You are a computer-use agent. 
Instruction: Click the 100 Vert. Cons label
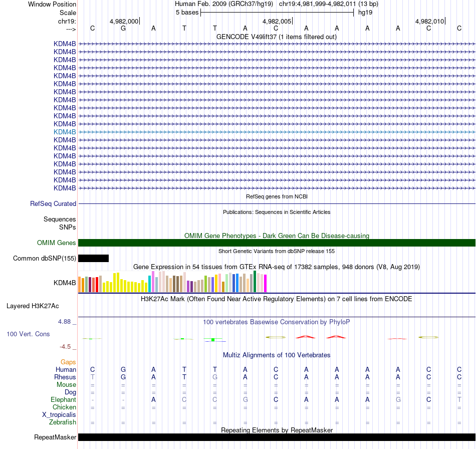tap(28, 334)
